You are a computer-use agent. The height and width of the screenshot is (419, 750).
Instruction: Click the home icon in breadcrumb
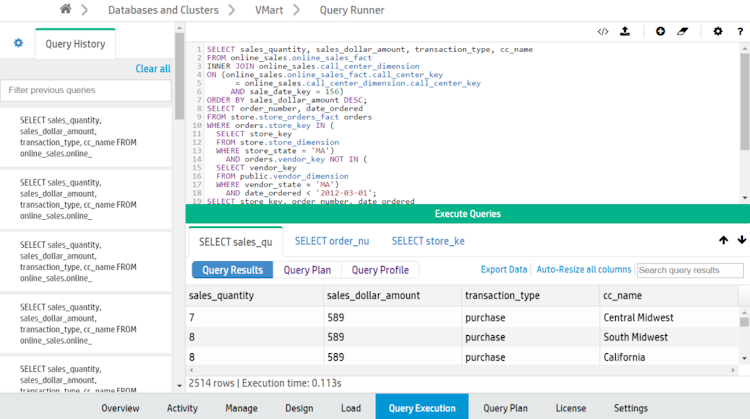[66, 10]
